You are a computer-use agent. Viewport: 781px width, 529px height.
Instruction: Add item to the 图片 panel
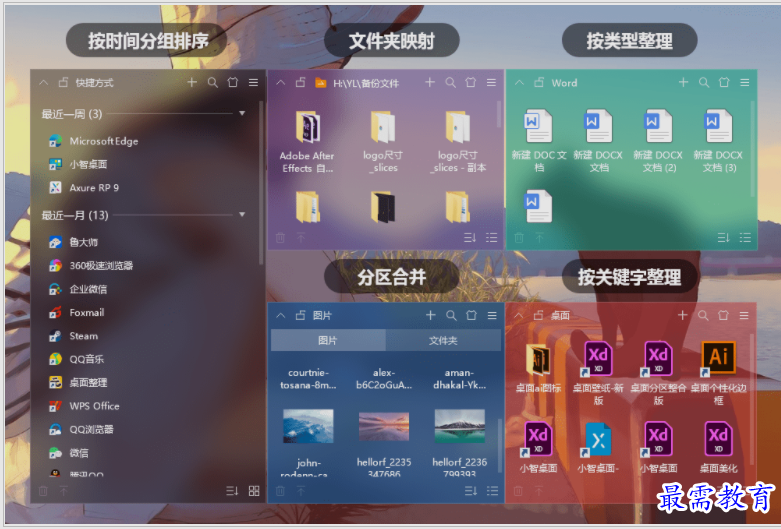pyautogui.click(x=431, y=315)
